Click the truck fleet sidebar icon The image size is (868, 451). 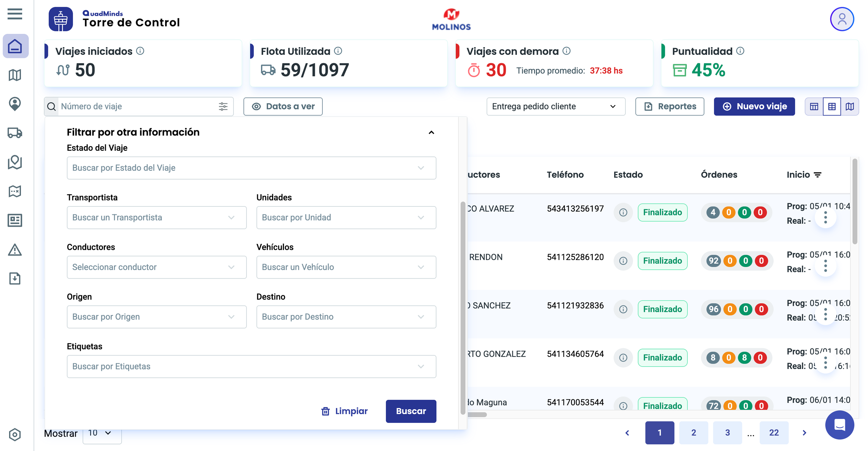click(14, 133)
